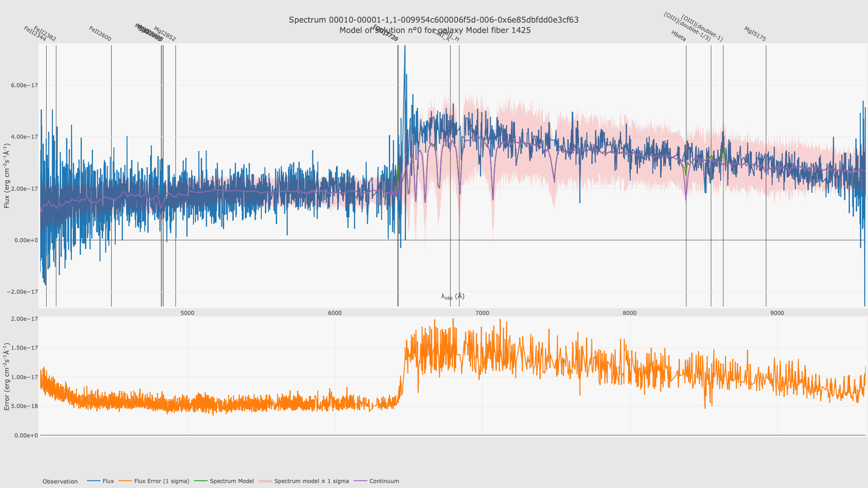The image size is (868, 488).
Task: Click the FeII2600 line label
Action: tap(100, 34)
